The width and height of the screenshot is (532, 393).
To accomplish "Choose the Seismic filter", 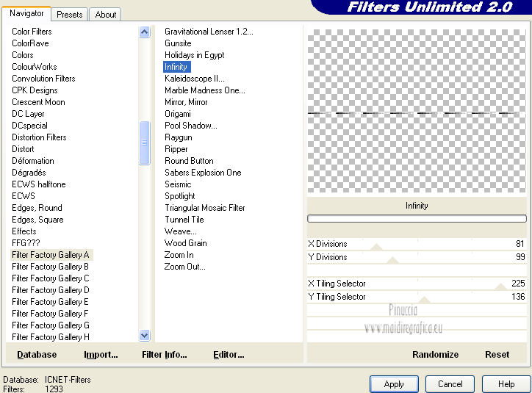I will [x=178, y=184].
